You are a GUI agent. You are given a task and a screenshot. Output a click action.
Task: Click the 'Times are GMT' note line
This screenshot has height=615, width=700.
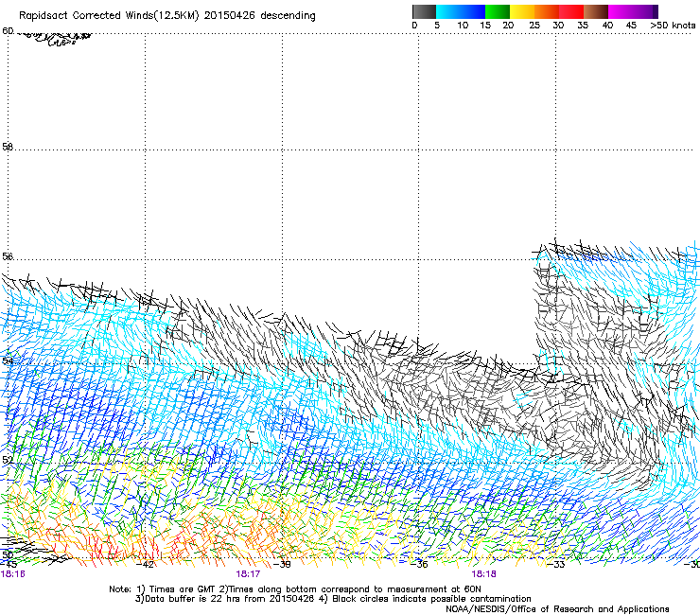[x=295, y=589]
